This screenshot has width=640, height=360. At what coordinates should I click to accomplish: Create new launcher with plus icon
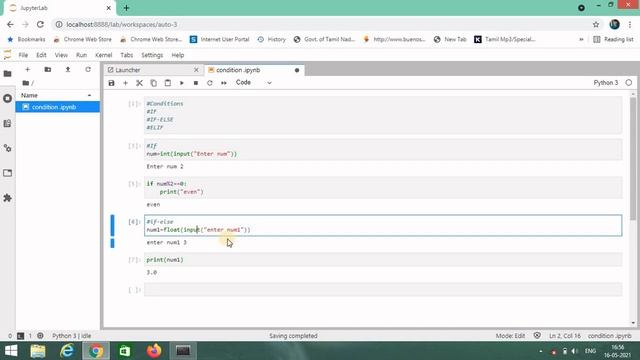[27, 70]
